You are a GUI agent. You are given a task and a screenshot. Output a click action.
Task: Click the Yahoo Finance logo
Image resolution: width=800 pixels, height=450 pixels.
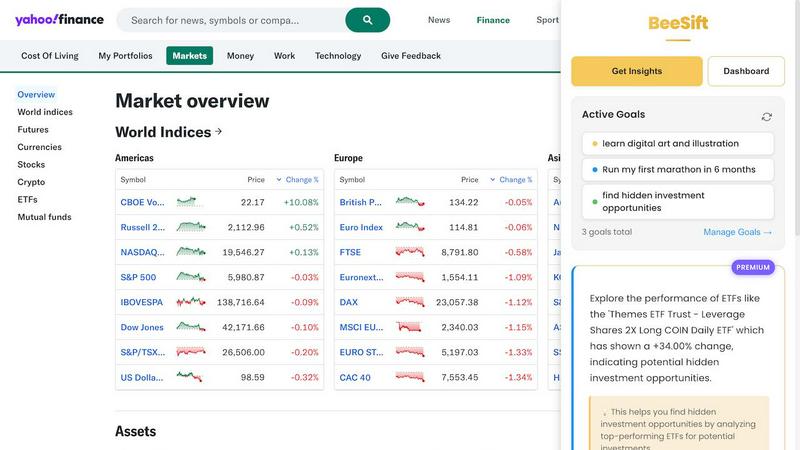click(x=59, y=20)
